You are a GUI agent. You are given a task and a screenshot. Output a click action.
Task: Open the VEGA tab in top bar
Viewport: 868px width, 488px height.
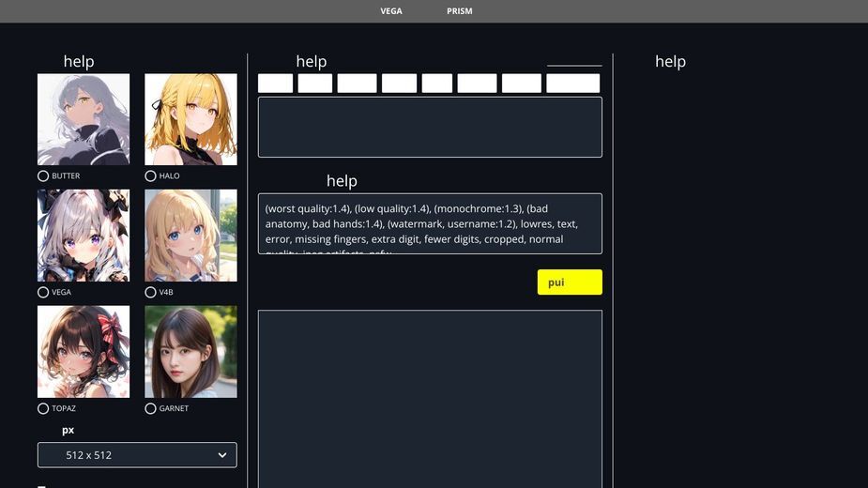coord(391,11)
